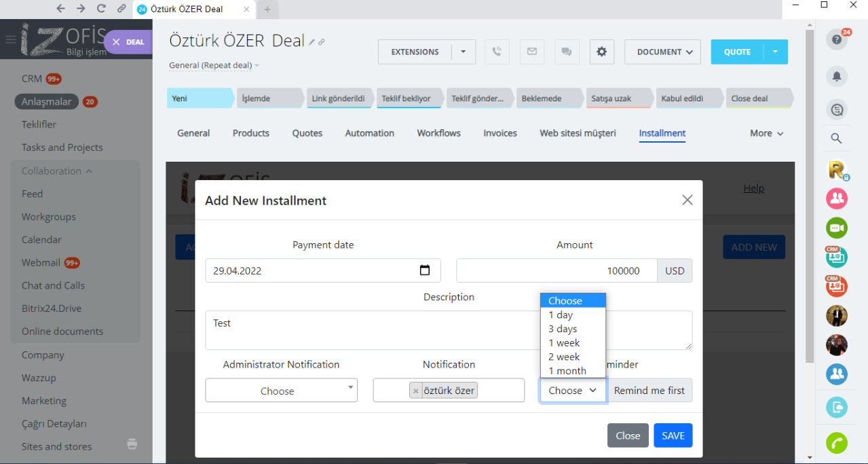Open the settings gear icon
Screen dimensions: 868x464
click(x=601, y=52)
